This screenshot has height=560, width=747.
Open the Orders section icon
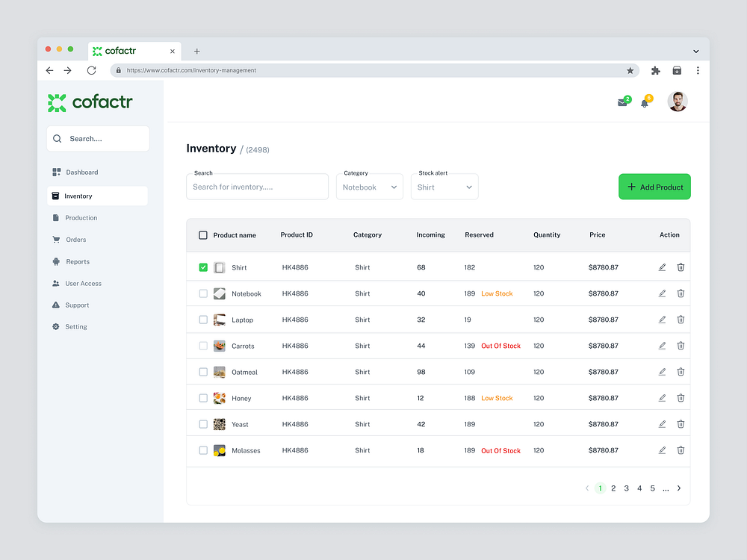(x=56, y=239)
